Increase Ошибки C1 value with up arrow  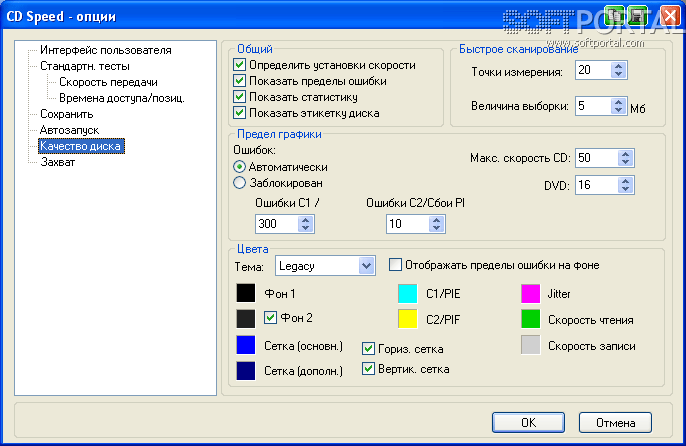tap(305, 220)
